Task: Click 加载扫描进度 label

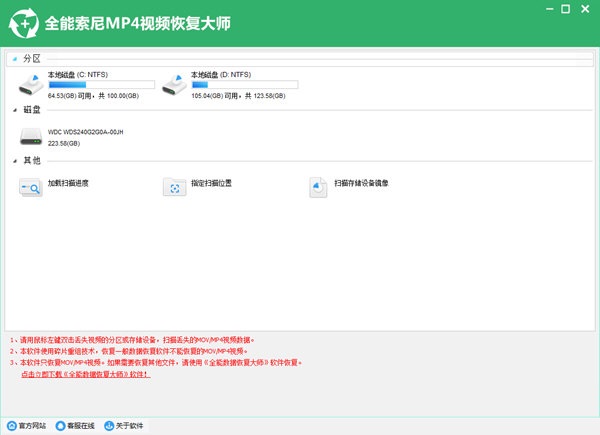Action: click(x=68, y=183)
